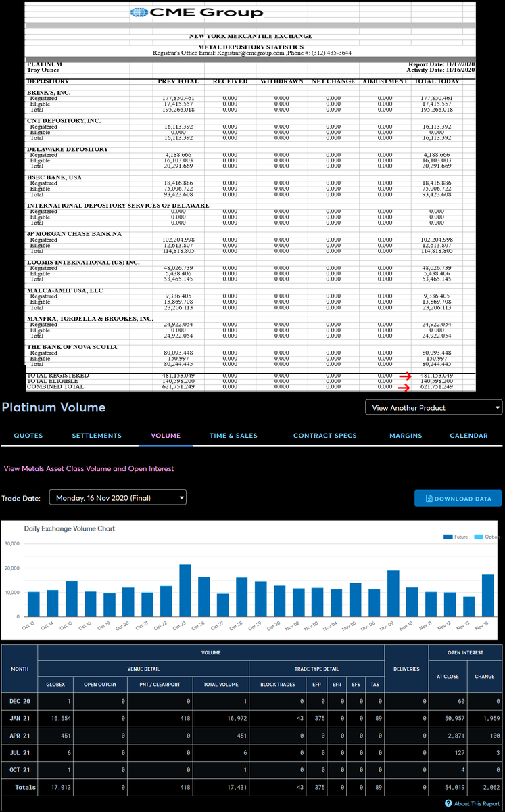Viewport: 505px width, 812px height.
Task: Click the 54,019 totals open interest
Action: 454,788
